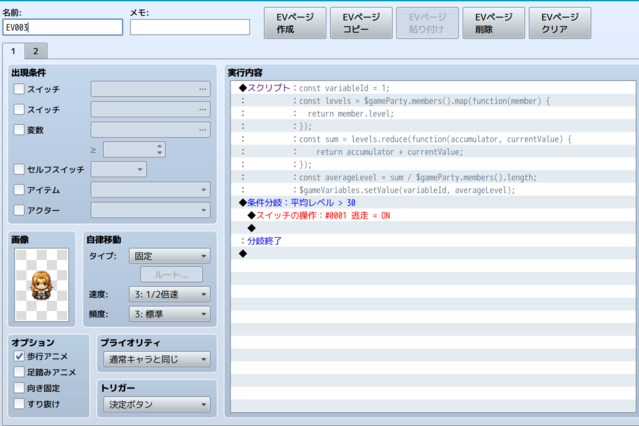This screenshot has height=426, width=639.
Task: Open the セルフスイッチ dropdown
Action: 119,169
